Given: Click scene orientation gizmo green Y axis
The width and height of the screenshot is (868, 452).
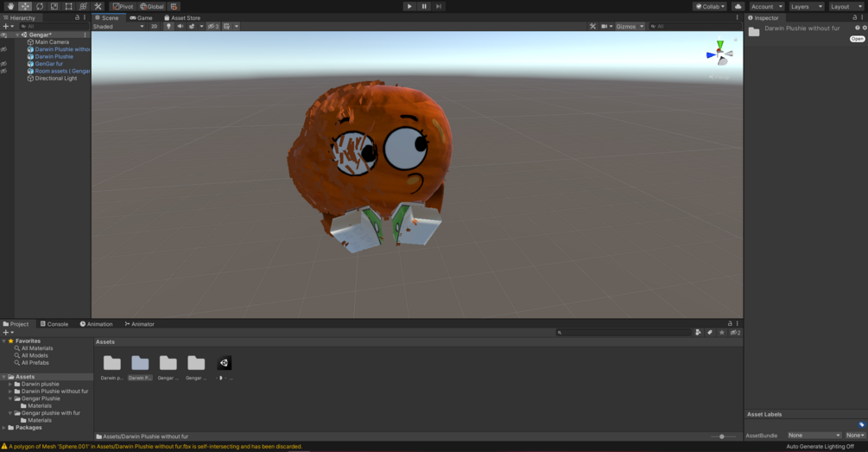Looking at the screenshot, I should click(719, 44).
